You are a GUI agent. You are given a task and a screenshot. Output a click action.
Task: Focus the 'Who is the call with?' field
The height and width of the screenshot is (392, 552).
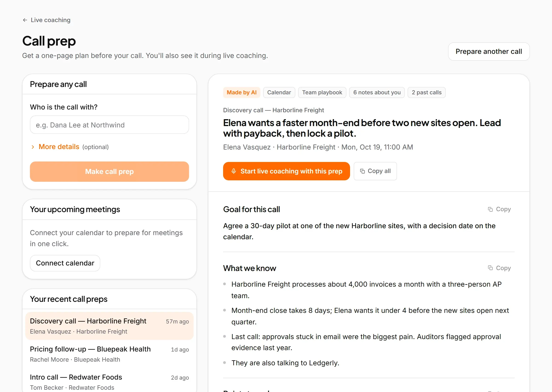[x=109, y=125]
